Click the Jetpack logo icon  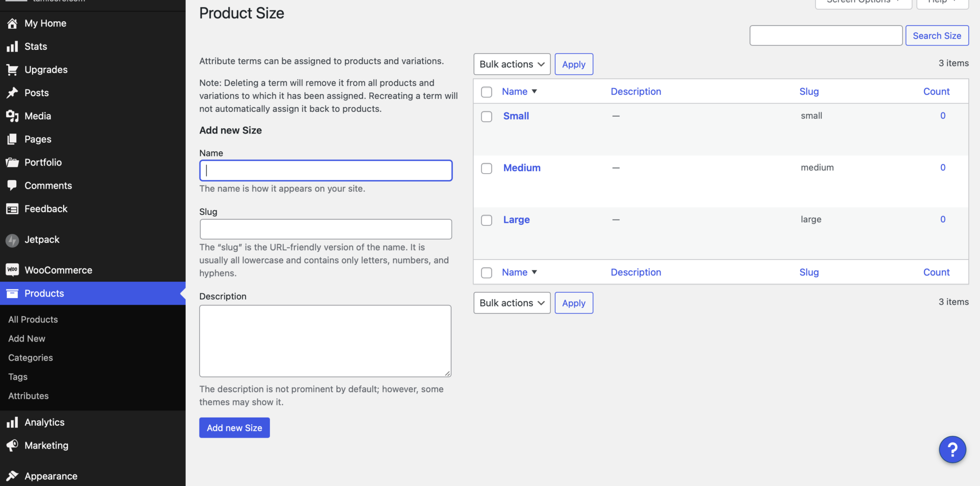pos(12,240)
